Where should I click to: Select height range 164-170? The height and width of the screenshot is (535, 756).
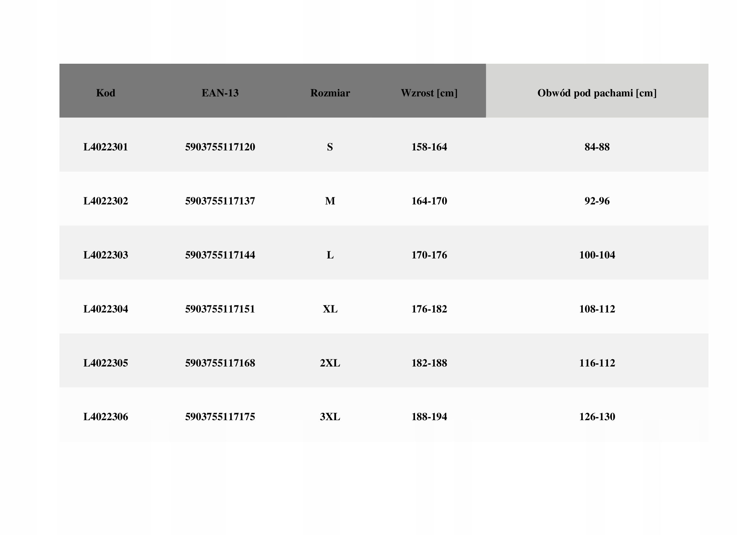429,201
